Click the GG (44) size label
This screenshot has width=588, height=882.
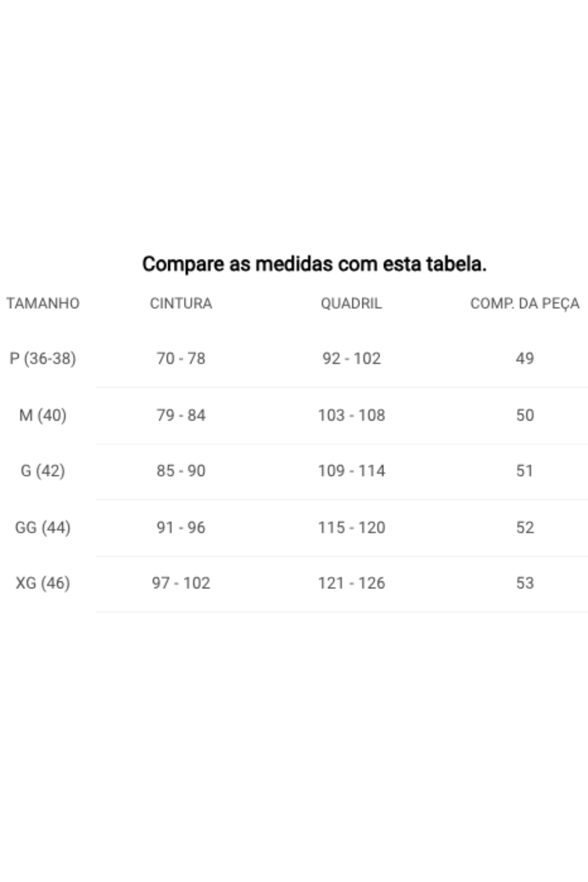point(43,528)
